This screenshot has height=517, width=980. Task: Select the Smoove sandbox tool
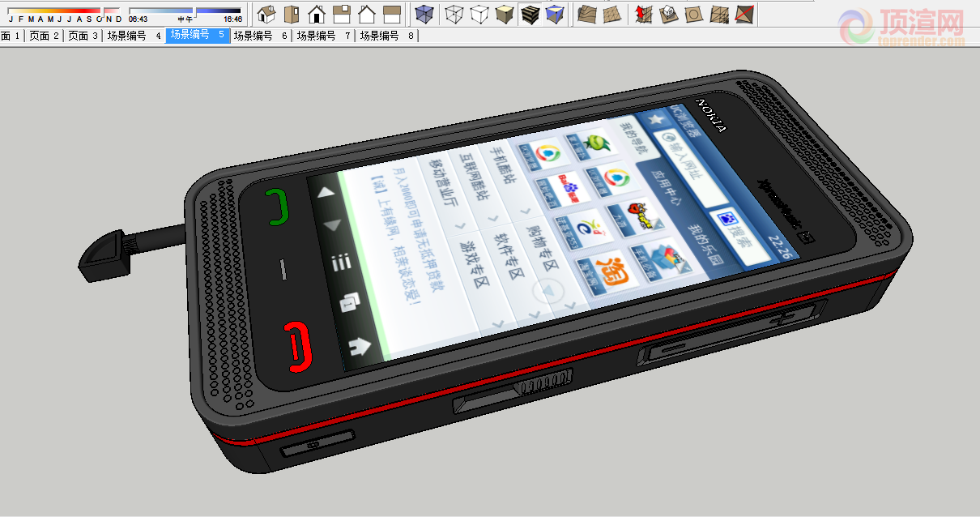(644, 14)
